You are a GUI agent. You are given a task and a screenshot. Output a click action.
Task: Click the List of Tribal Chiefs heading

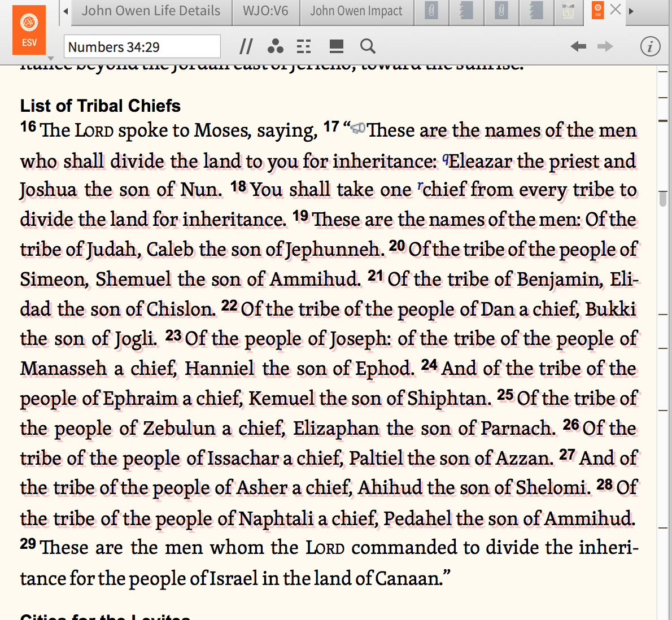tap(101, 106)
